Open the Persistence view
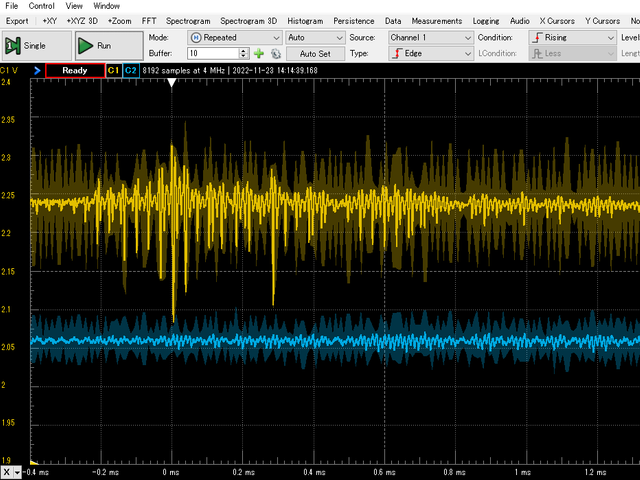The width and height of the screenshot is (640, 480). [x=353, y=21]
